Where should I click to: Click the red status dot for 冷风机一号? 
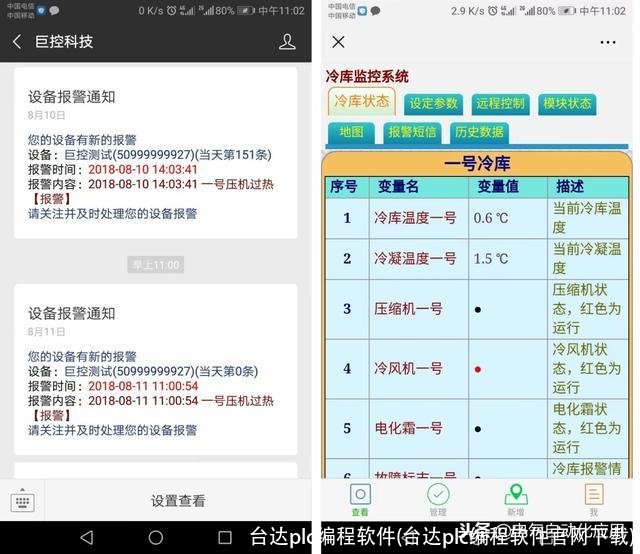point(478,369)
